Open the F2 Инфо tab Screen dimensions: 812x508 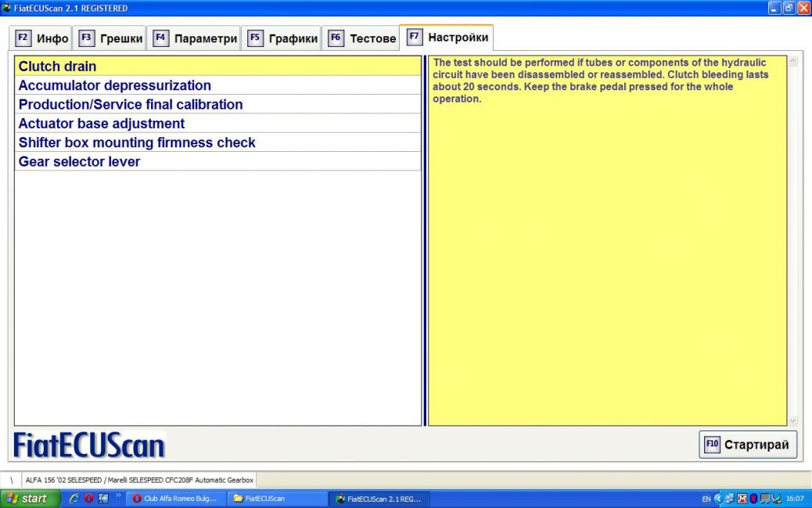click(42, 38)
